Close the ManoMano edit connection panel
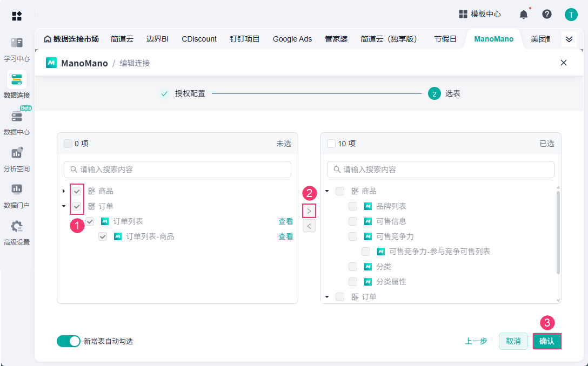Viewport: 588px width, 366px height. pyautogui.click(x=563, y=63)
